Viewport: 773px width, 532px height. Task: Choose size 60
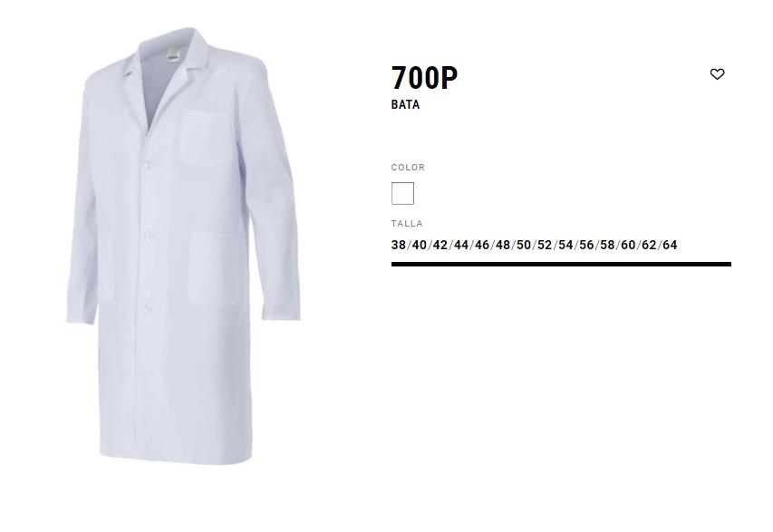pyautogui.click(x=628, y=245)
